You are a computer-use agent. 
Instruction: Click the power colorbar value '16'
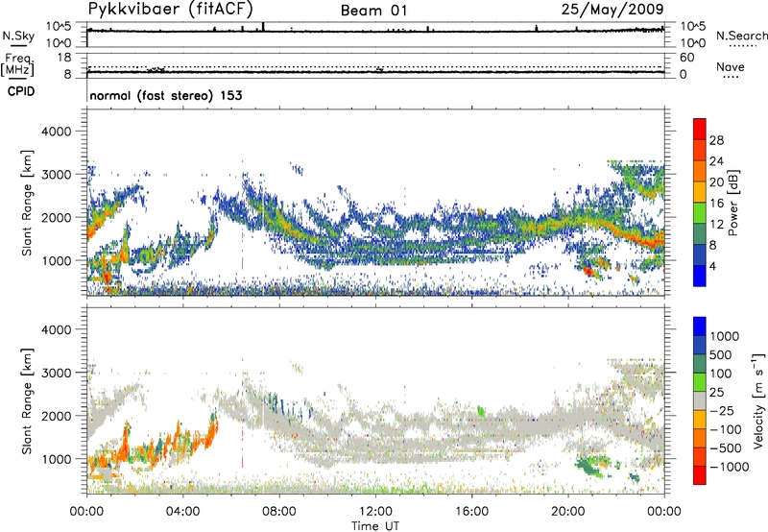[716, 204]
